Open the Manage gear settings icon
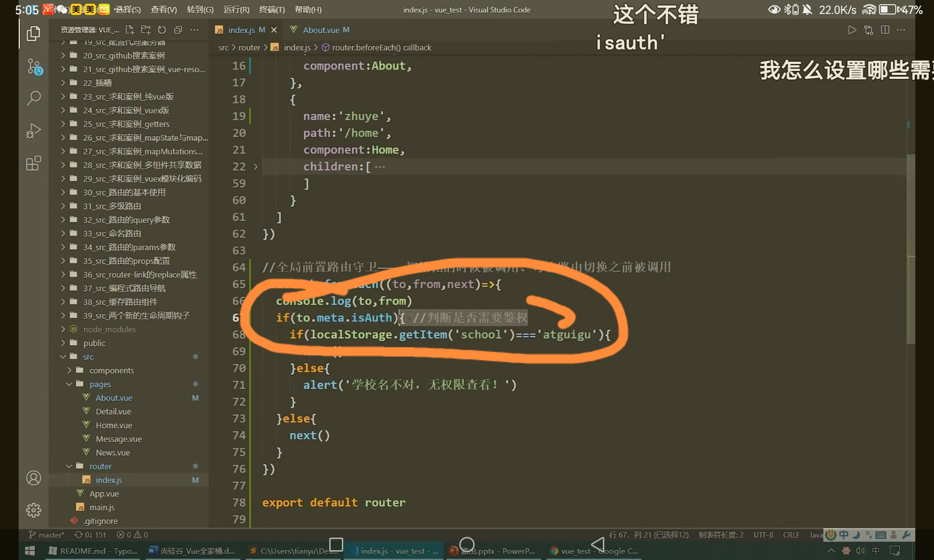 coord(34,510)
